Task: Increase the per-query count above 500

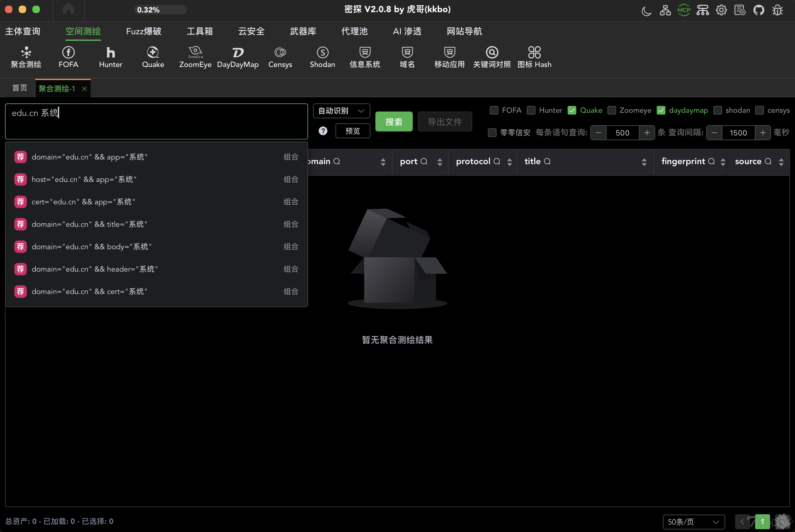Action: coord(647,133)
